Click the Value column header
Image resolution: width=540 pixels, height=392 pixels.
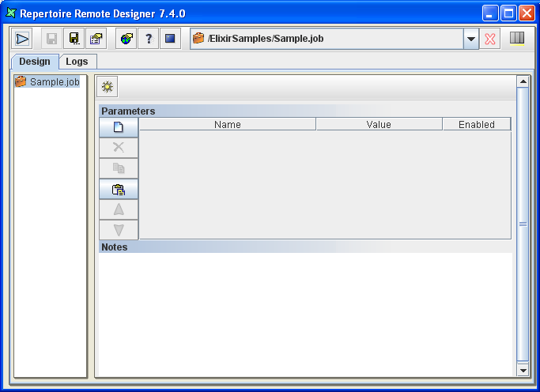tap(379, 124)
